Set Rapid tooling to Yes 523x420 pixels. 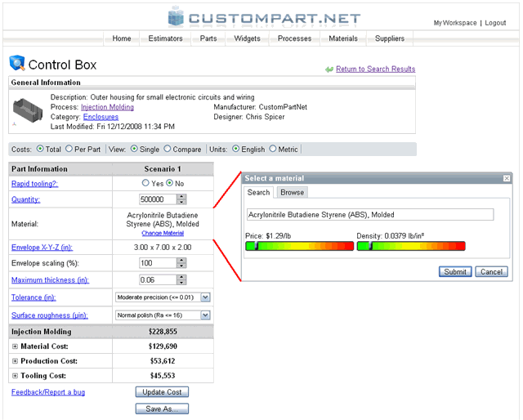[145, 183]
